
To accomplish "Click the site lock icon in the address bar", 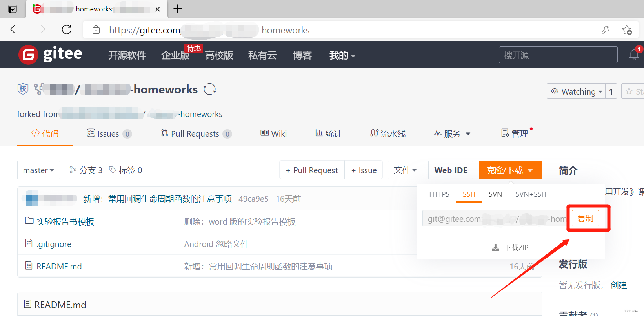I will (96, 30).
